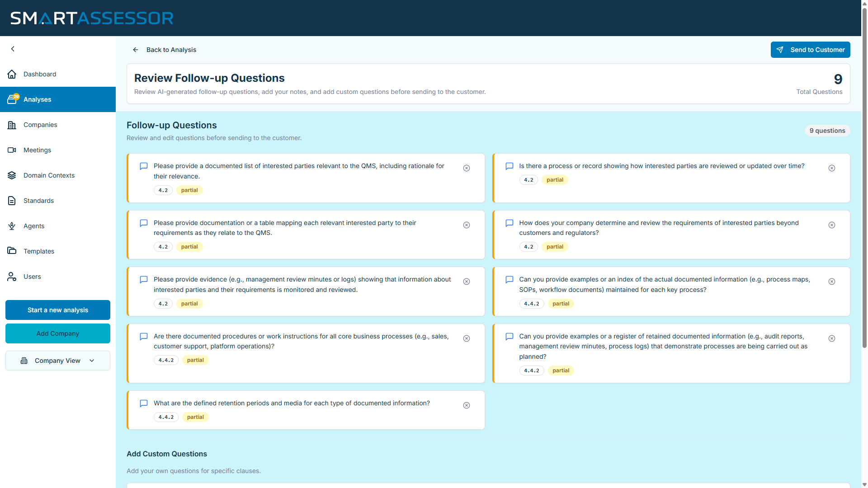Select the Analyses sidebar icon with badge
Viewport: 868px width, 488px height.
point(12,99)
